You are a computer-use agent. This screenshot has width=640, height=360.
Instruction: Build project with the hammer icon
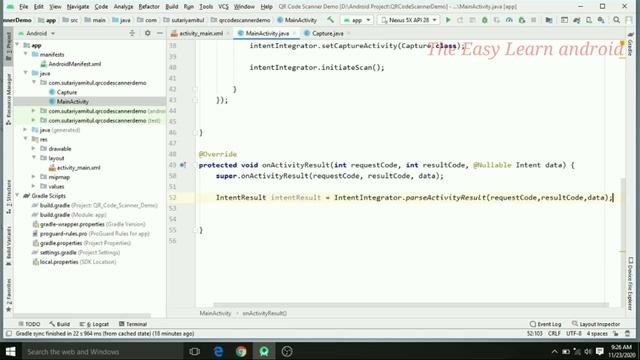tap(330, 20)
